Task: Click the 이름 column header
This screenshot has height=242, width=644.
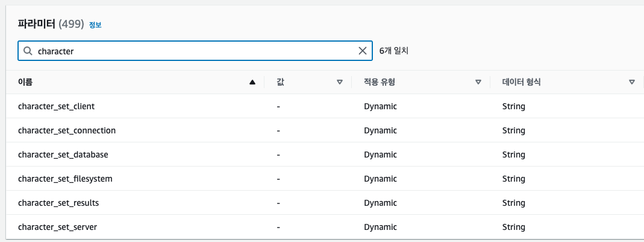Action: pos(25,82)
